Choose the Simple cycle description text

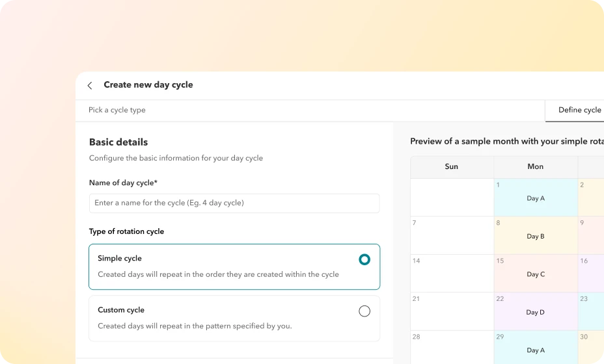point(219,274)
